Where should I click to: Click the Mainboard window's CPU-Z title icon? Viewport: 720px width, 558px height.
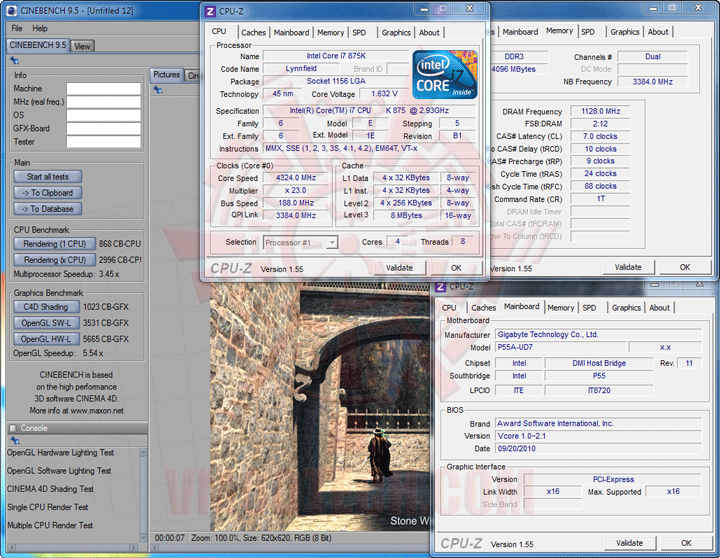[441, 288]
